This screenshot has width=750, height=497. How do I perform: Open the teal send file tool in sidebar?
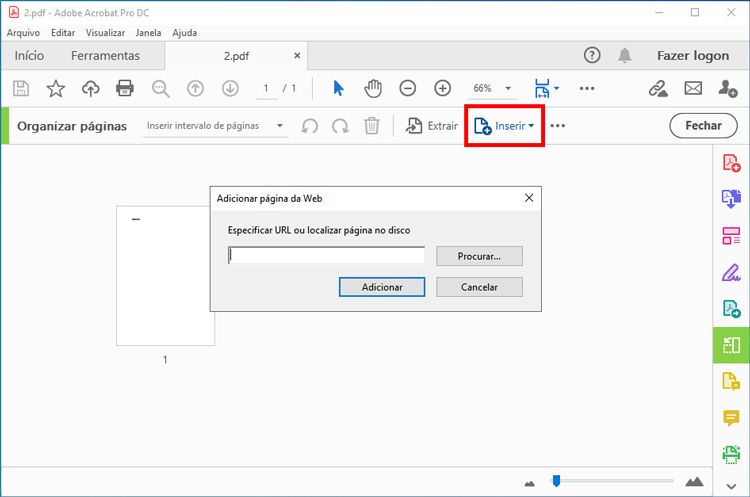click(x=731, y=309)
